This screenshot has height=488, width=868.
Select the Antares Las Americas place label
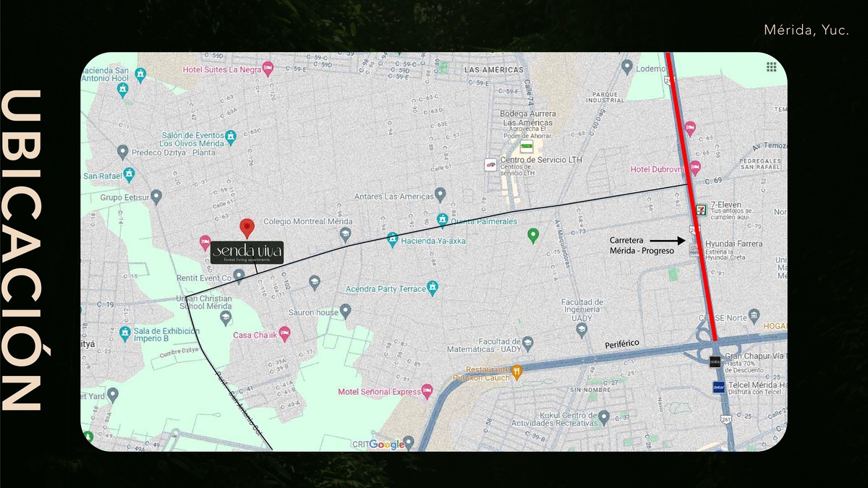(394, 197)
